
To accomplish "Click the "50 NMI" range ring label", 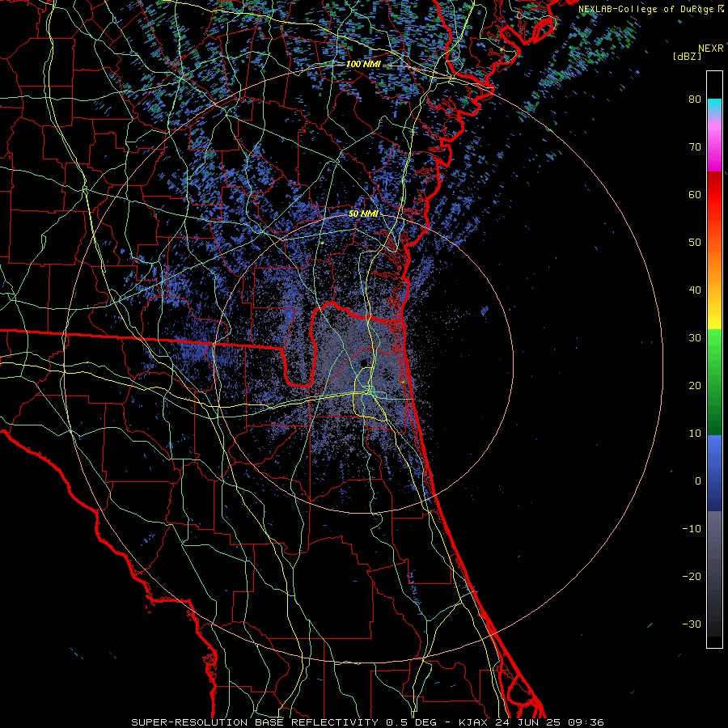I will (x=363, y=214).
